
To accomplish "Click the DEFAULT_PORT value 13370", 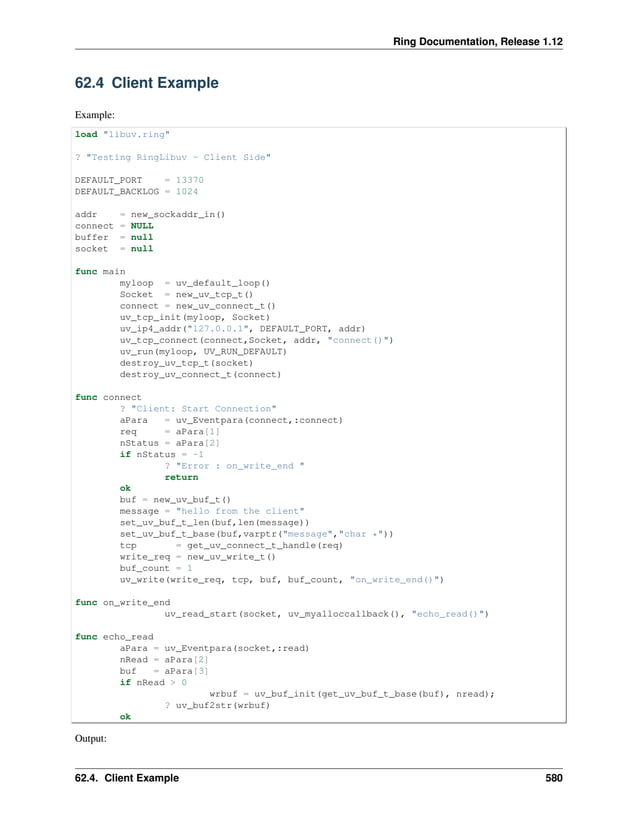I will pyautogui.click(x=189, y=180).
